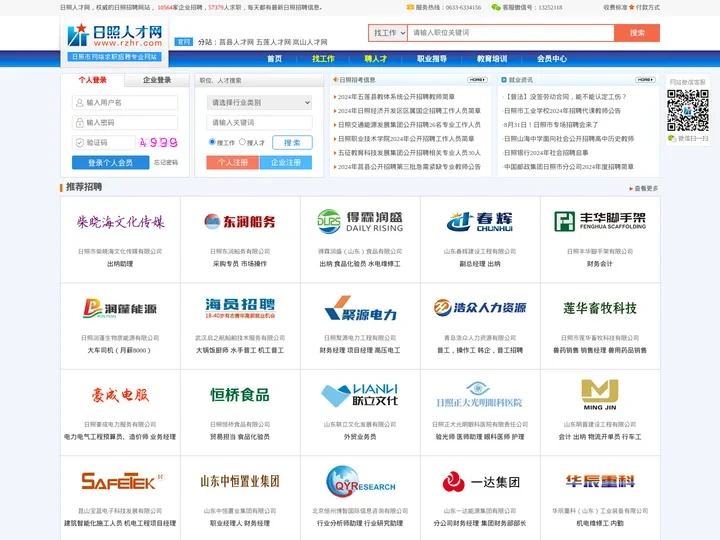Click the 验证码 input field
Viewport: 720px width, 540px height.
(x=104, y=143)
